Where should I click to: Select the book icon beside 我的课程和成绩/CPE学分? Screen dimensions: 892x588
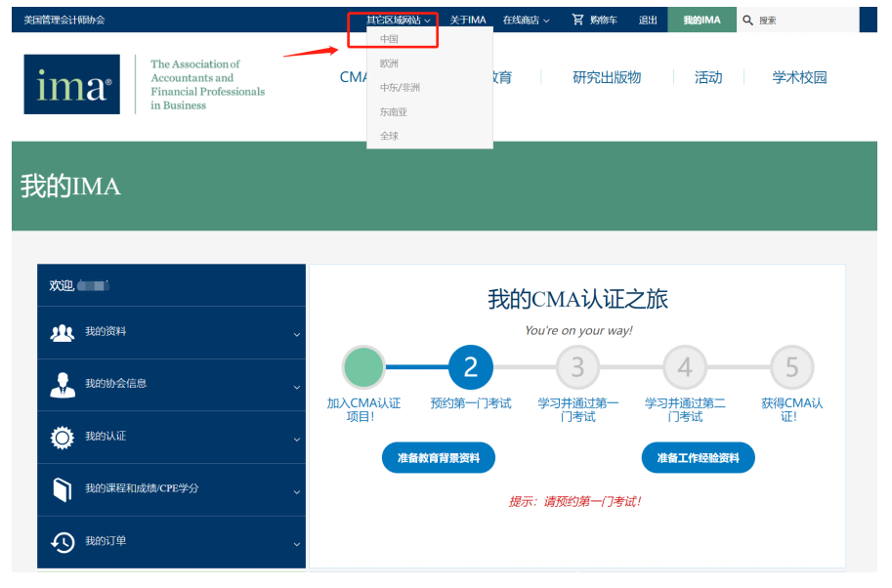point(61,489)
